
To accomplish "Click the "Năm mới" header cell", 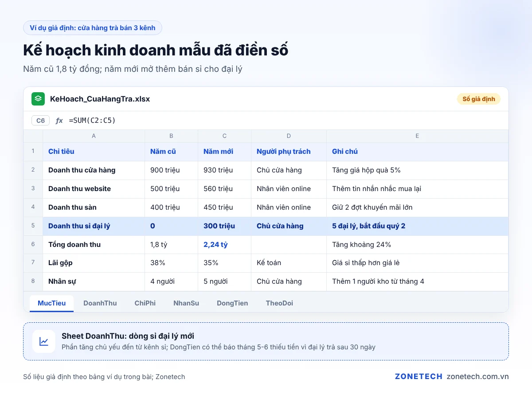I will pos(224,152).
